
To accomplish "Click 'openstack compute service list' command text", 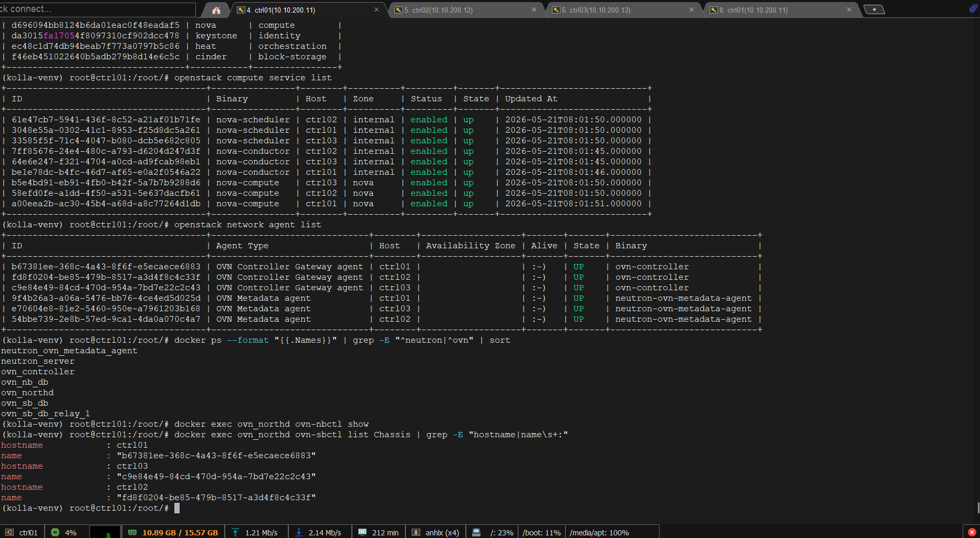I will click(x=253, y=78).
